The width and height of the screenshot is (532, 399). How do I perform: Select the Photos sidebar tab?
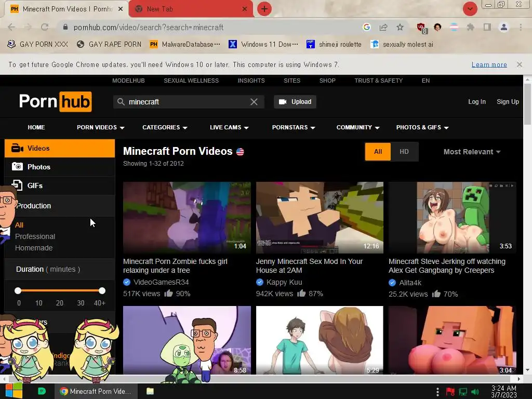click(x=60, y=167)
